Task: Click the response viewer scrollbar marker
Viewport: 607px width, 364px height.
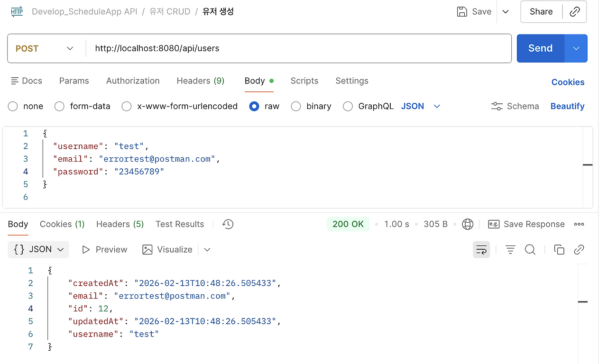Action: [x=583, y=302]
